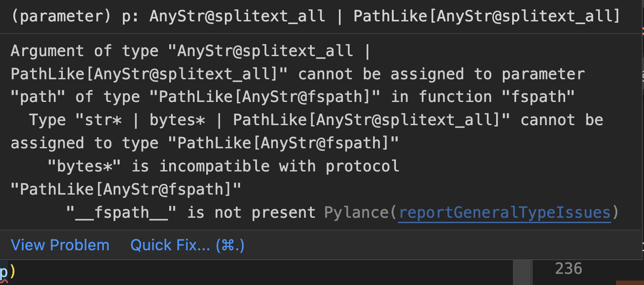Click the "AnyStr@splitext_all" text in the header

(236, 16)
